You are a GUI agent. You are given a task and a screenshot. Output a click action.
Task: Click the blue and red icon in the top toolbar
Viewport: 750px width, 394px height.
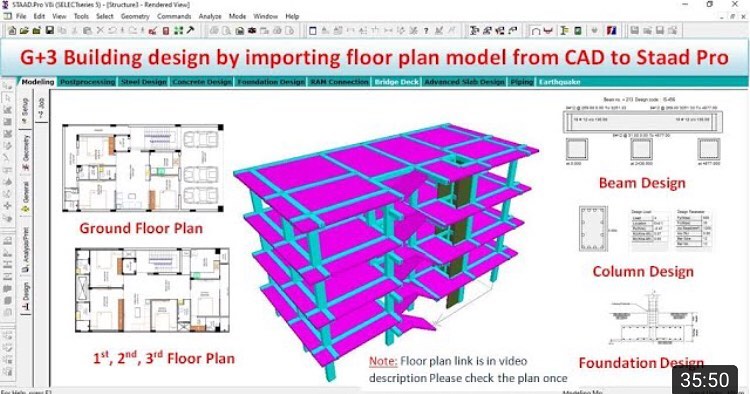[x=611, y=31]
